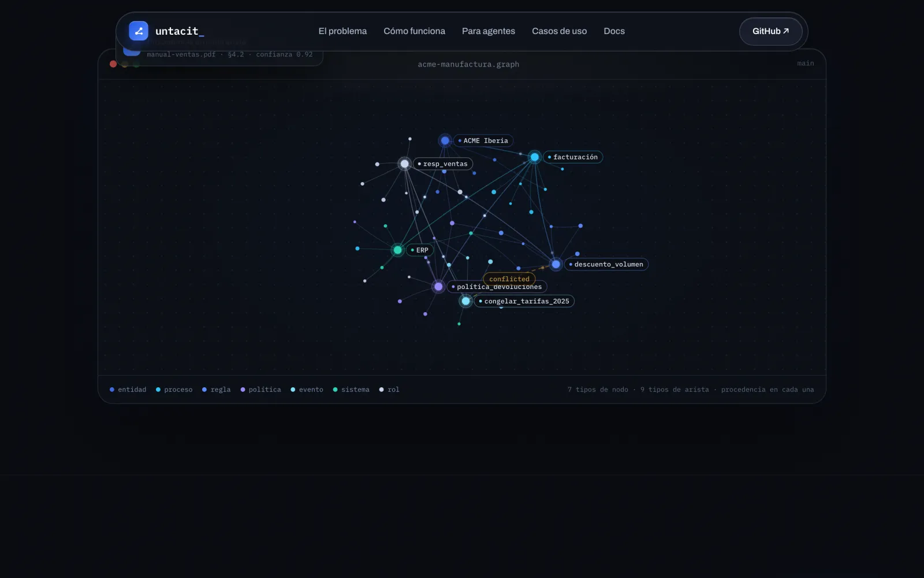Click the acme-manufactura.graph window title

tap(468, 64)
